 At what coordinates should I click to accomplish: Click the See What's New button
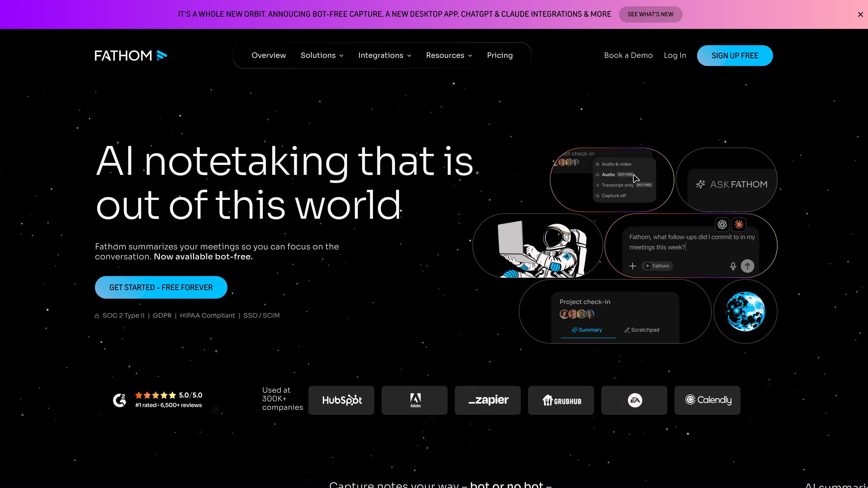(650, 14)
